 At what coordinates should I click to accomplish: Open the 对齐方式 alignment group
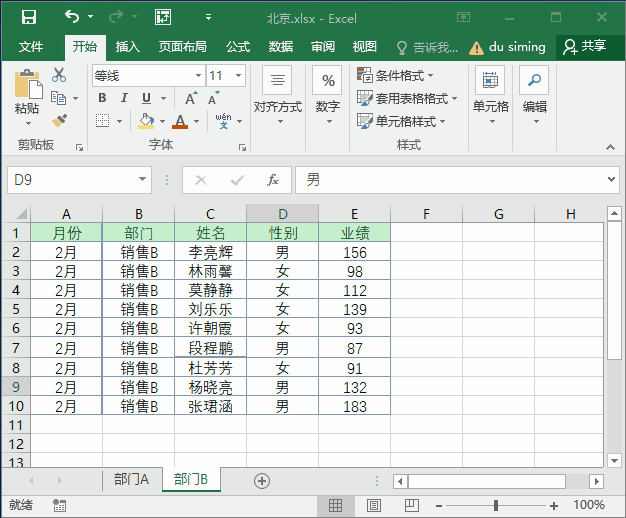pos(277,96)
